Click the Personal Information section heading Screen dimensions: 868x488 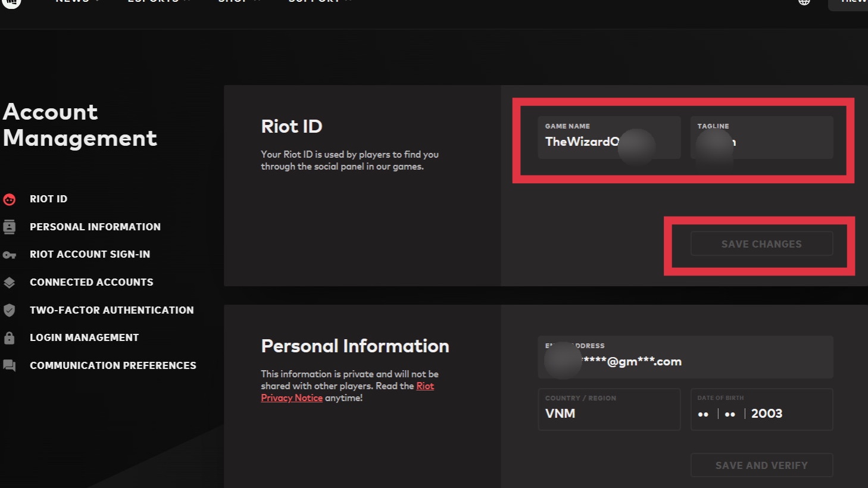355,346
